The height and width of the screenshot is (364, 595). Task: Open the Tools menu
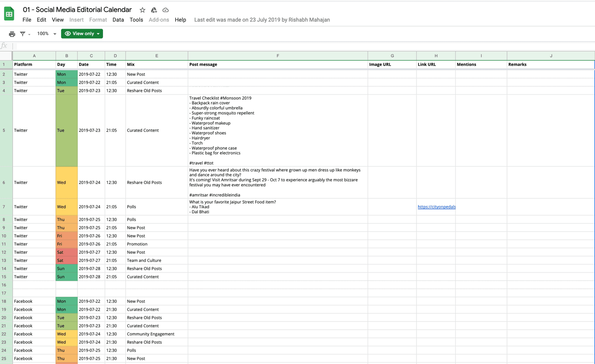pyautogui.click(x=136, y=20)
